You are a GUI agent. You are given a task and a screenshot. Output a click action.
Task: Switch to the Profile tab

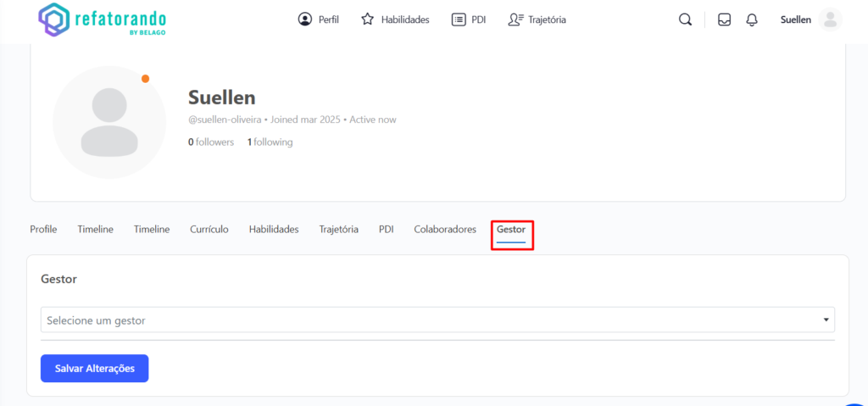[x=43, y=230]
